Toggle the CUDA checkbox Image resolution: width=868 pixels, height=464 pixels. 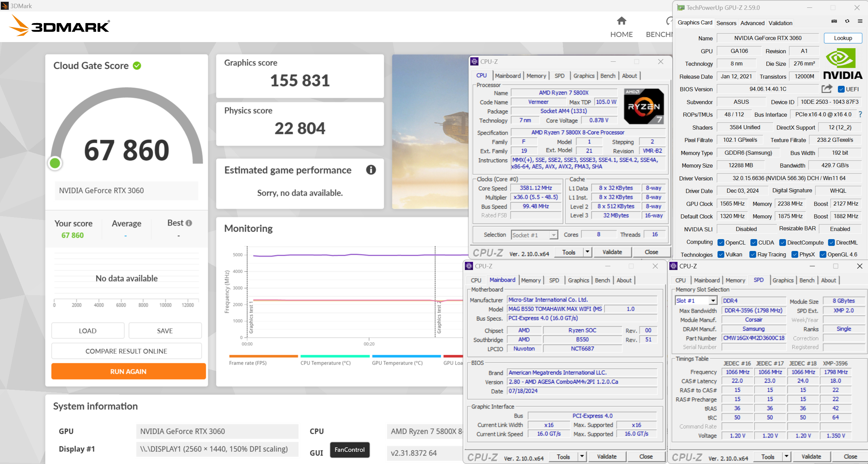[x=754, y=242]
